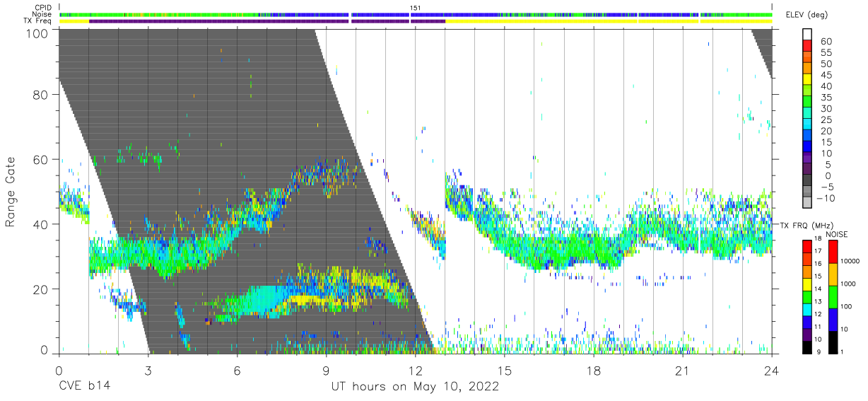
Task: Click the elevation colorbar label '60'
Action: click(826, 41)
